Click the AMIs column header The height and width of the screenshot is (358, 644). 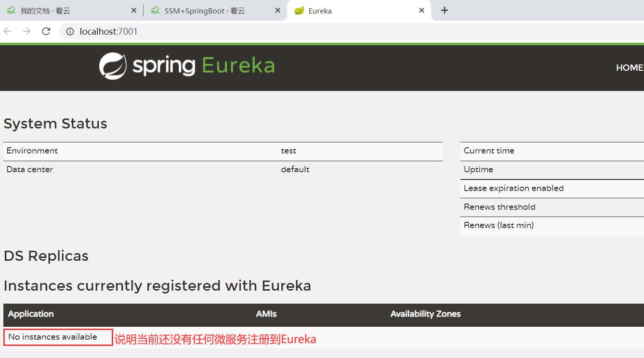coord(266,314)
